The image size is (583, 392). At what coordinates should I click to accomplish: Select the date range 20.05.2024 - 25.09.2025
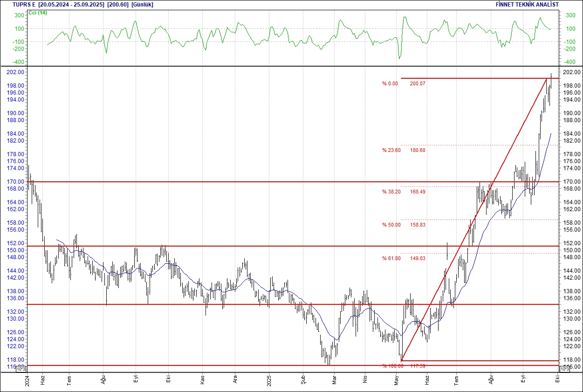pyautogui.click(x=72, y=4)
